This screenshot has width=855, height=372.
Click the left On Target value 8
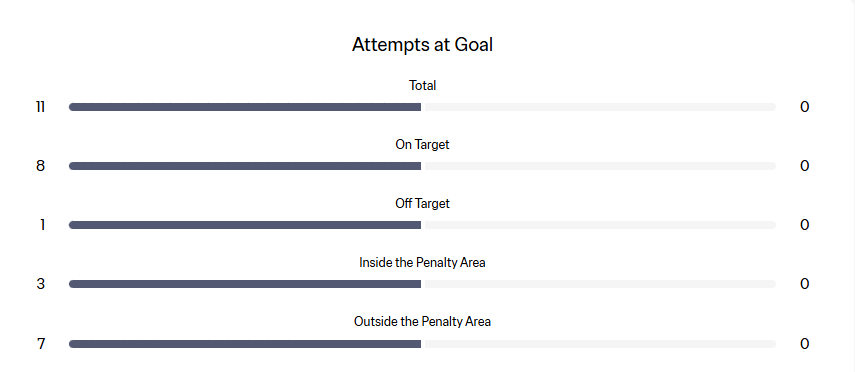[40, 166]
